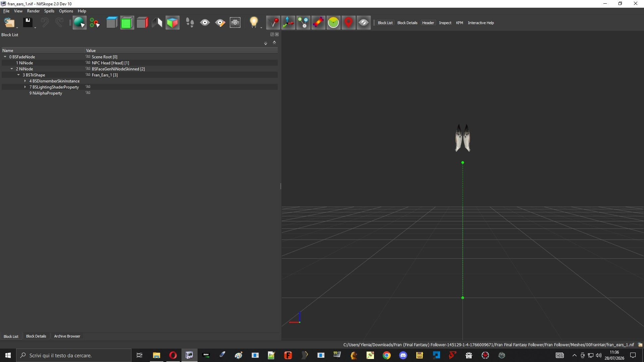Switch to side view red cube
Viewport: 644px width, 362px height.
click(x=142, y=23)
